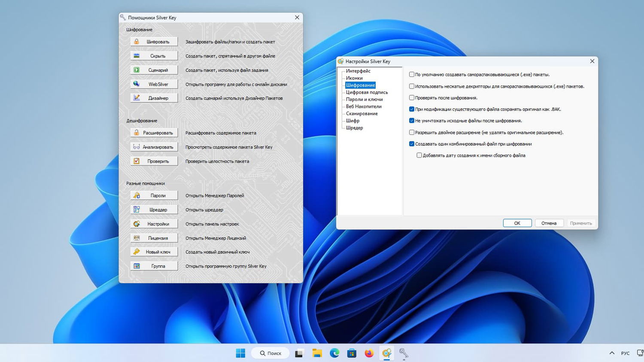This screenshot has height=362, width=644.
Task: Open the Шредер file shredder
Action: click(154, 210)
